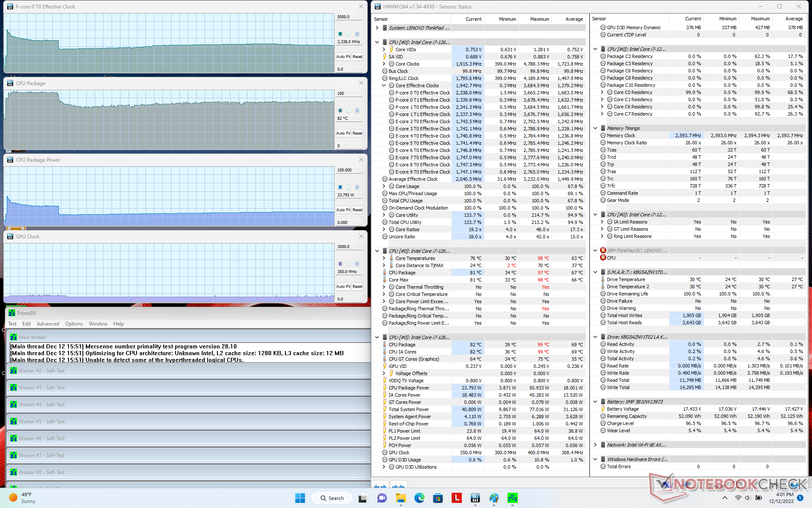812x508 pixels.
Task: Click clock icon beside Bus Clock row
Action: [384, 71]
